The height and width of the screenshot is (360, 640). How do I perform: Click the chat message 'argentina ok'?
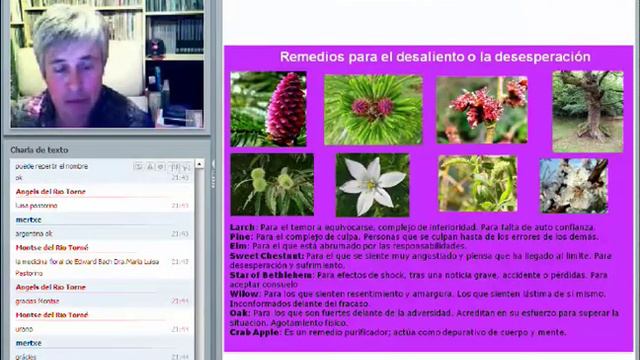[x=34, y=234]
